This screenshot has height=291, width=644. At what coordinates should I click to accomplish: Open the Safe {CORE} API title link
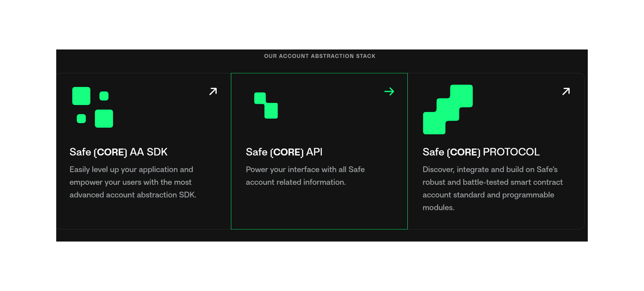(284, 152)
